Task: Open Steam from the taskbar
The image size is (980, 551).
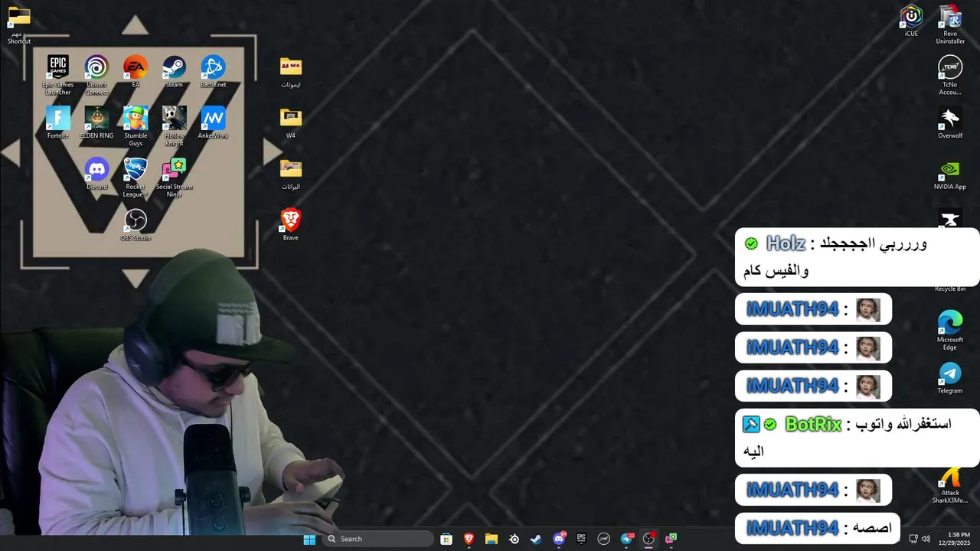Action: coord(536,539)
